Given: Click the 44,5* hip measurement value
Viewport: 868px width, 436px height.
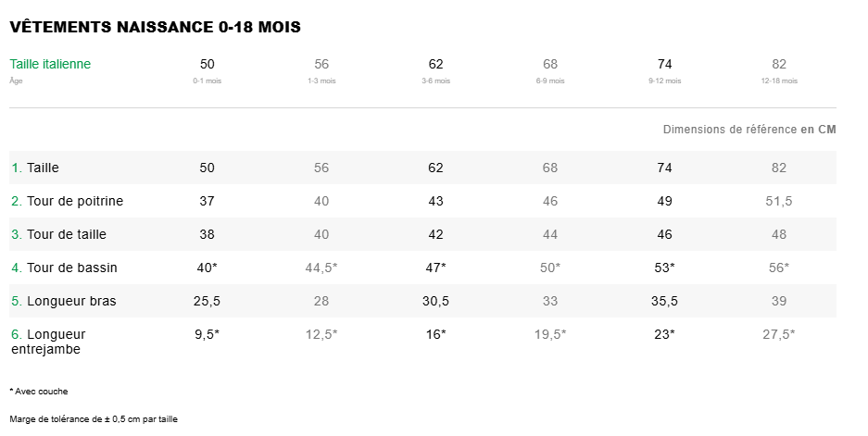Looking at the screenshot, I should 321,268.
